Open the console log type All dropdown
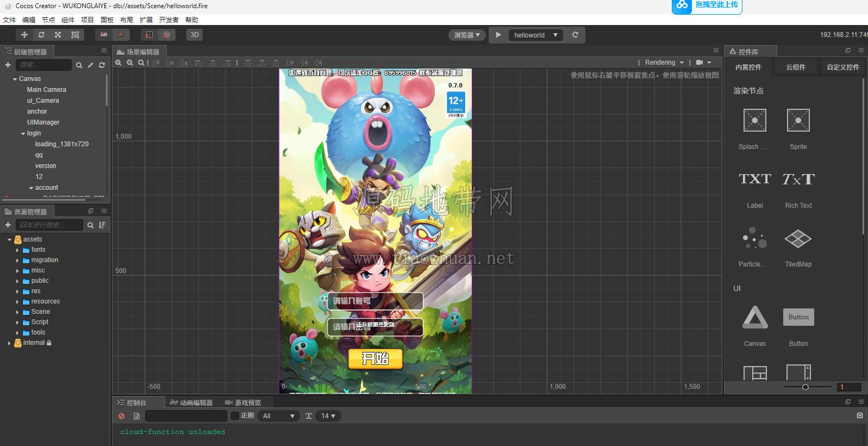This screenshot has height=446, width=868. [x=278, y=416]
